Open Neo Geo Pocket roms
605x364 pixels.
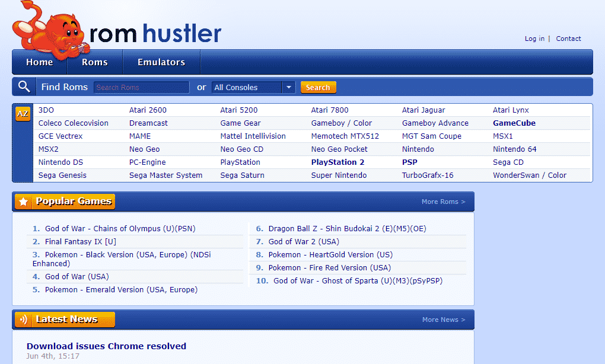[x=339, y=149]
